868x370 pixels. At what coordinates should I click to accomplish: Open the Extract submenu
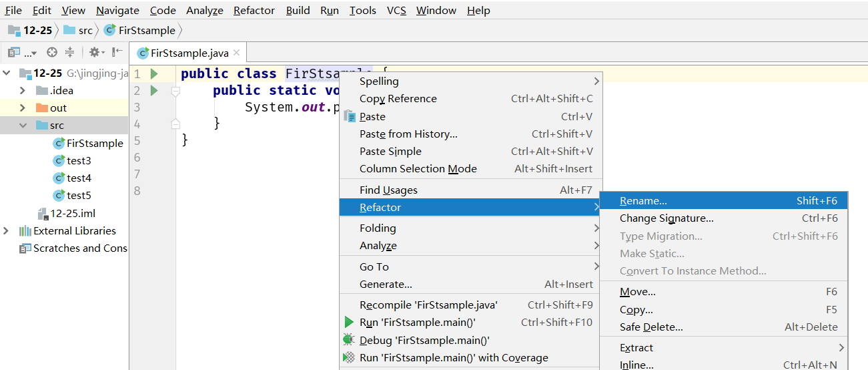723,348
